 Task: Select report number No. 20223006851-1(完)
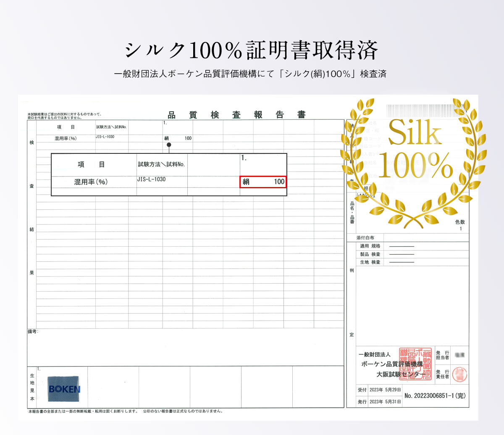point(435,396)
